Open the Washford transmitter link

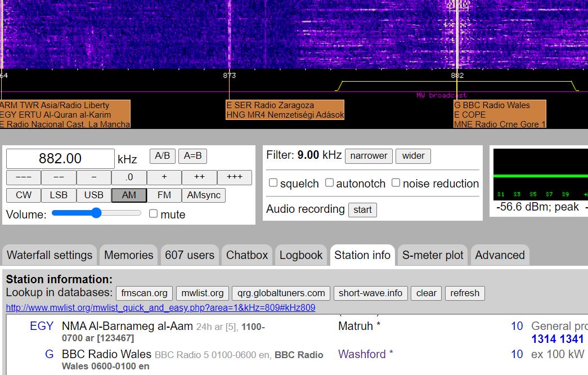[362, 354]
